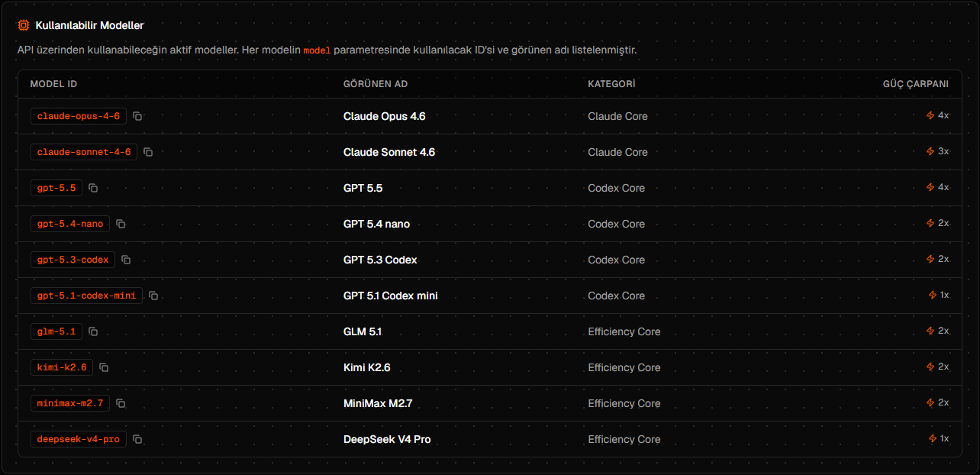Copy the kimi-k2.6 model ID
The image size is (980, 475).
104,367
